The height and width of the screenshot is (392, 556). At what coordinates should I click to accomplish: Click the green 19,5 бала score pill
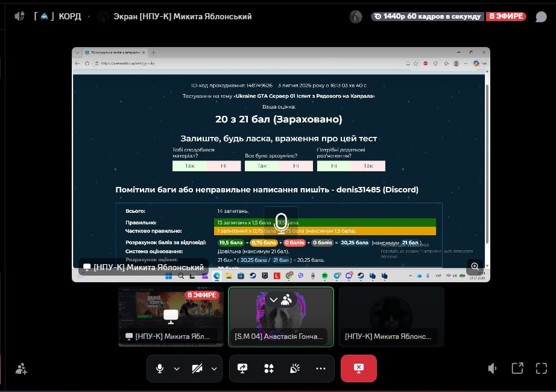(x=231, y=242)
